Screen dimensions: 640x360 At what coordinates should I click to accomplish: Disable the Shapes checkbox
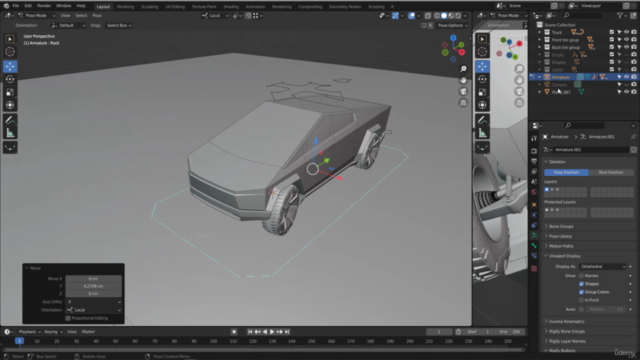point(581,284)
